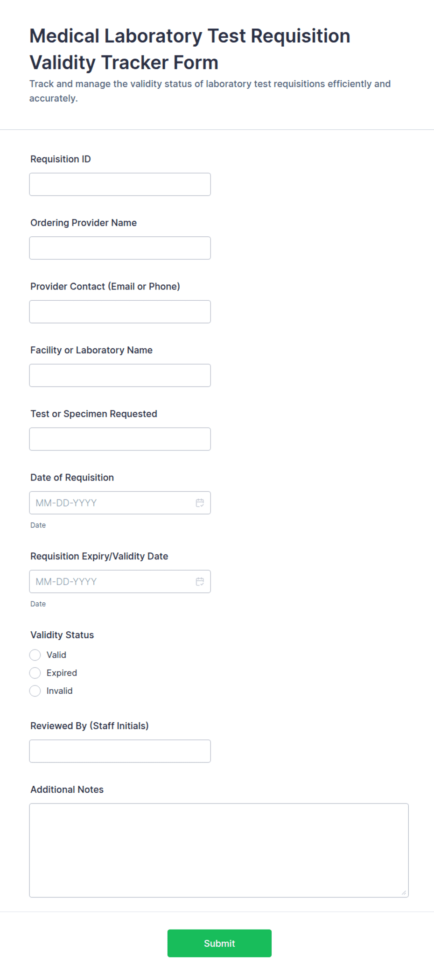The image size is (434, 980).
Task: Grab the Additional Notes resize handle
Action: click(x=404, y=893)
